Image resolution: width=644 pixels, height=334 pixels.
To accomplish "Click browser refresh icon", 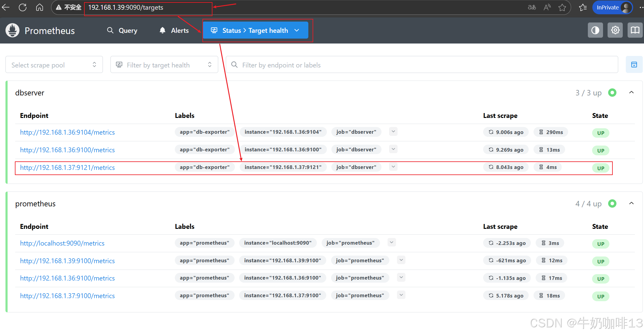I will pos(23,7).
